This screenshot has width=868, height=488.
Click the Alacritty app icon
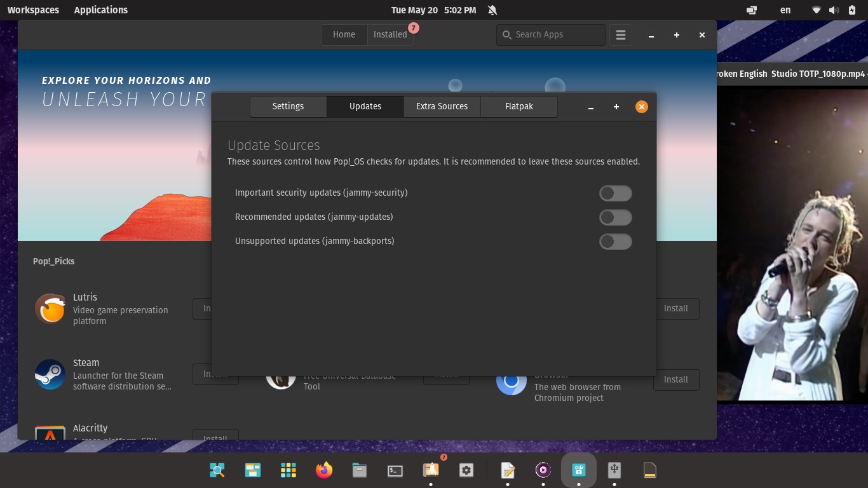pyautogui.click(x=50, y=433)
